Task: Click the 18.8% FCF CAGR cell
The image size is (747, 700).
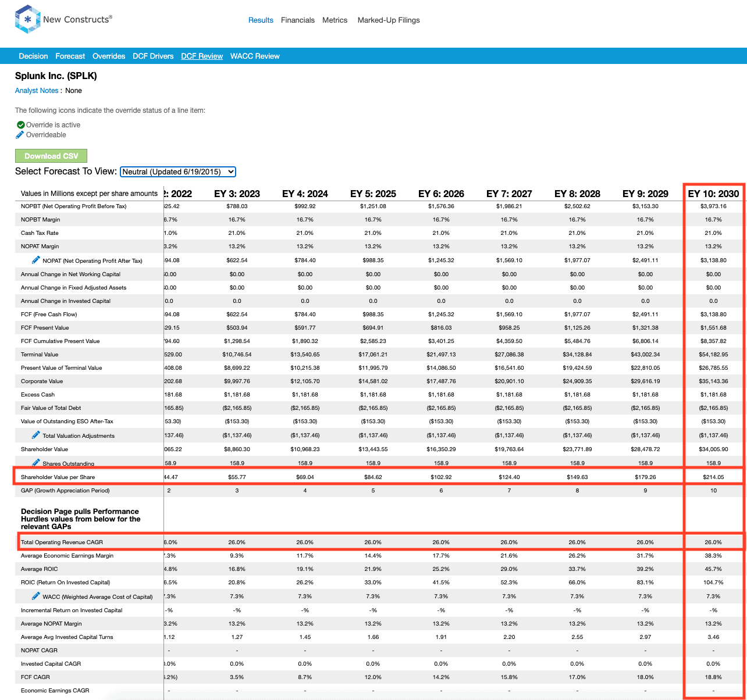Action: [x=713, y=677]
